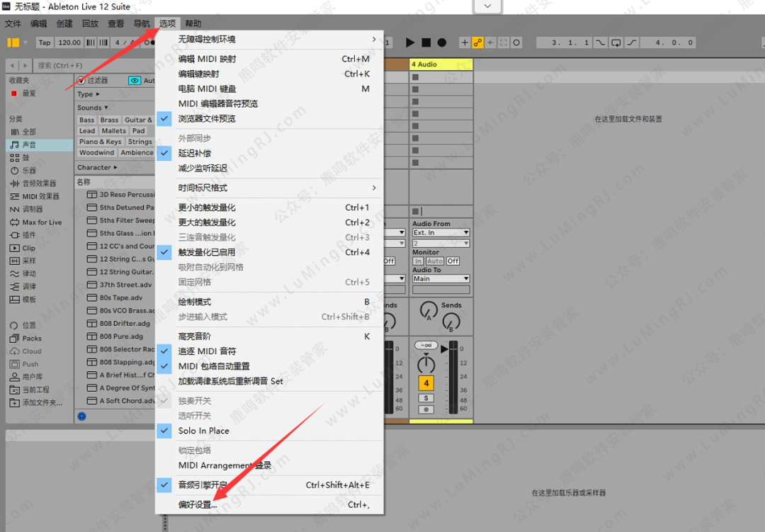Toggle Solo In Place checked item
Screen dimensions: 765x532
click(x=269, y=431)
